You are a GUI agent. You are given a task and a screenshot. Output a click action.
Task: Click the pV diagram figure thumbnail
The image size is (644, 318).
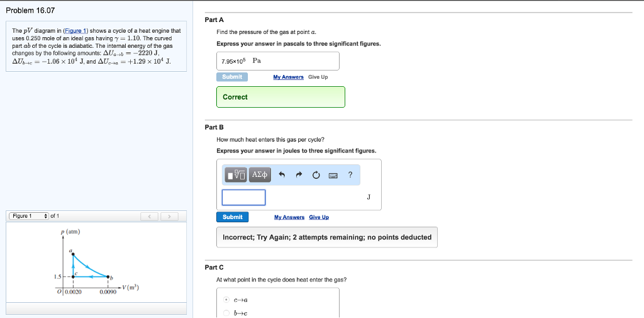[96, 262]
